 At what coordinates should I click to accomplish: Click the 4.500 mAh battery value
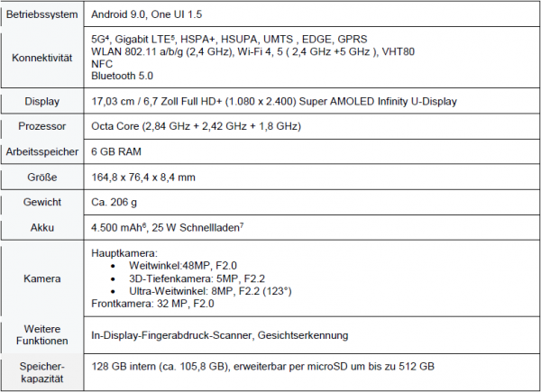119,228
